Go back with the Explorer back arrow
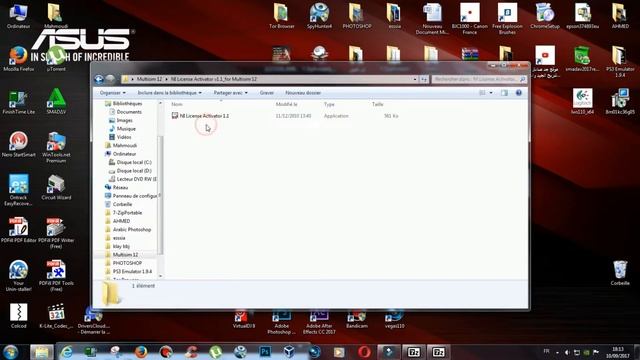 (99, 79)
